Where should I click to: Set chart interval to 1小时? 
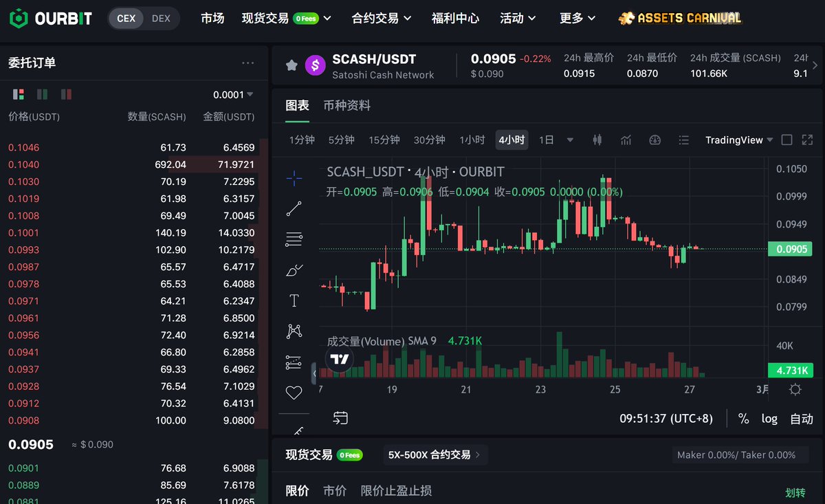coord(472,140)
